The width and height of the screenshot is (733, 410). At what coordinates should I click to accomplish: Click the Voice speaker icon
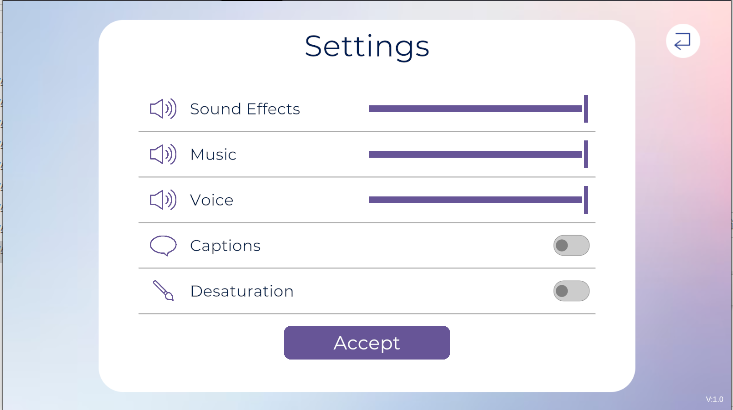162,200
